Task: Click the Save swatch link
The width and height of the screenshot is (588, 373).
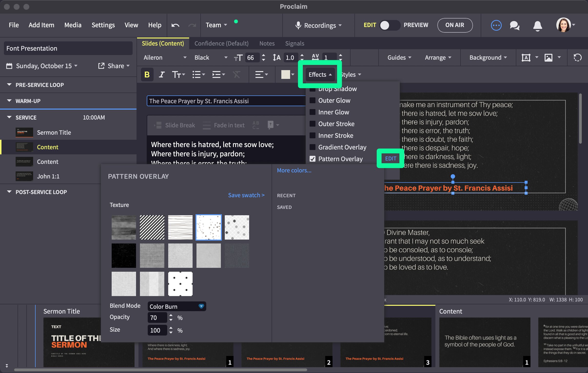Action: (x=246, y=195)
